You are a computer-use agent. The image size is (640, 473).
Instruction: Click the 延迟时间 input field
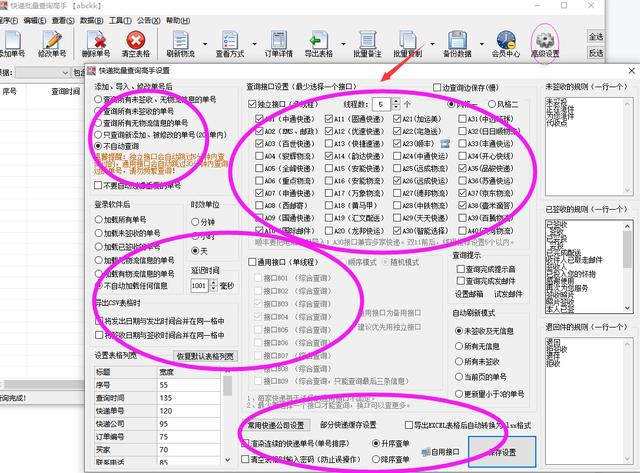198,285
